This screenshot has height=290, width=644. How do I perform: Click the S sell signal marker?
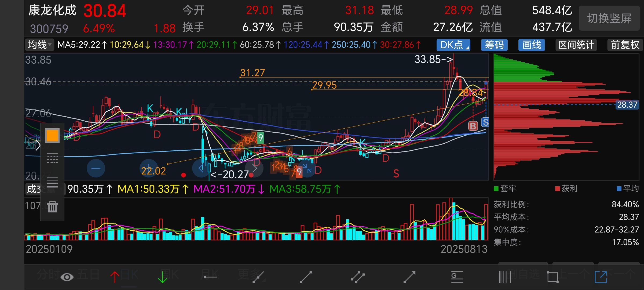(485, 122)
